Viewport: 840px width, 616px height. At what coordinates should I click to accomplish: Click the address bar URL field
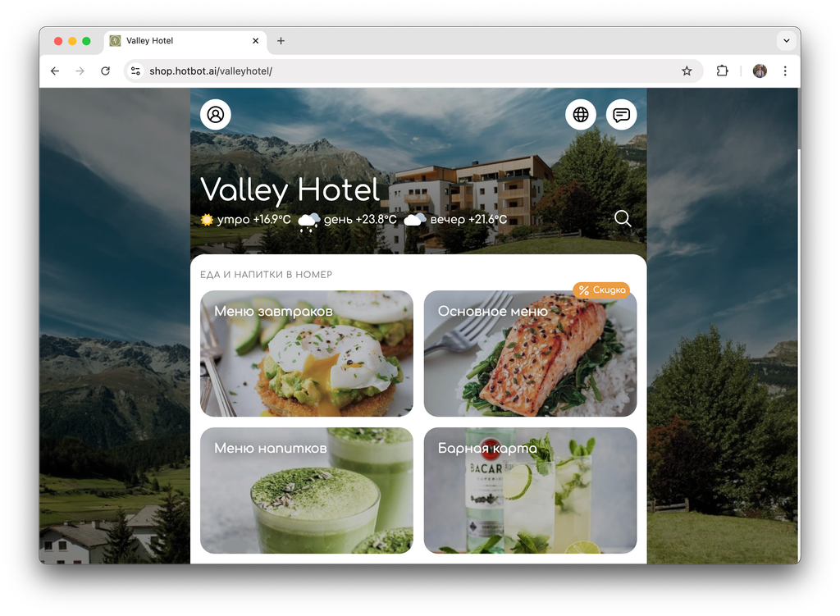pyautogui.click(x=407, y=71)
